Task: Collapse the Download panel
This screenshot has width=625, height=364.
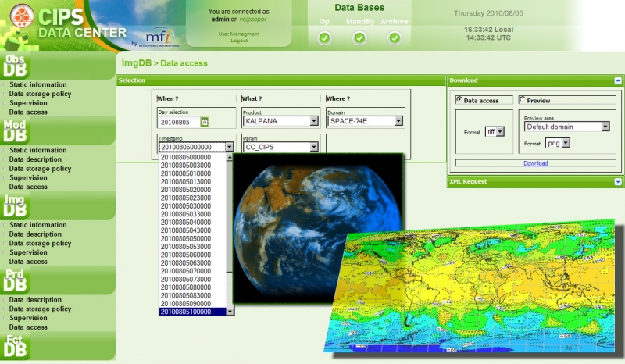Action: tap(618, 80)
